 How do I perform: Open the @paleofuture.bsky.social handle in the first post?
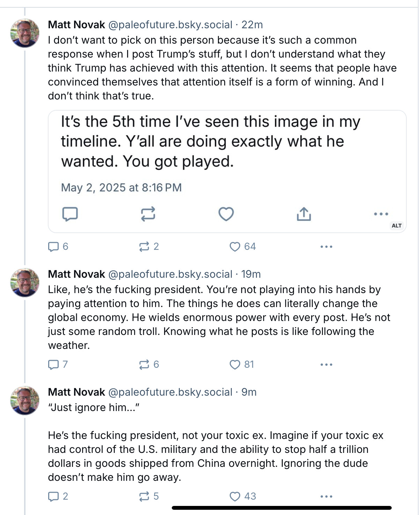pyautogui.click(x=170, y=25)
